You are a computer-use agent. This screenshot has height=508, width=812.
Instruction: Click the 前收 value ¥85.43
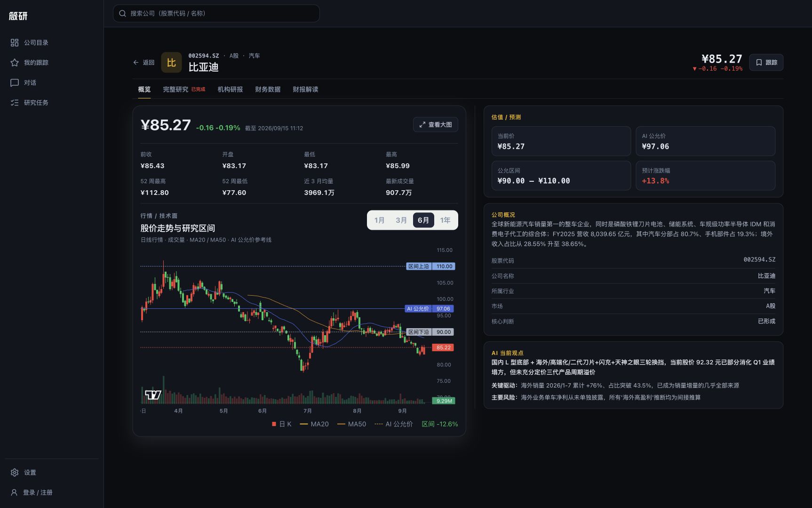(152, 166)
